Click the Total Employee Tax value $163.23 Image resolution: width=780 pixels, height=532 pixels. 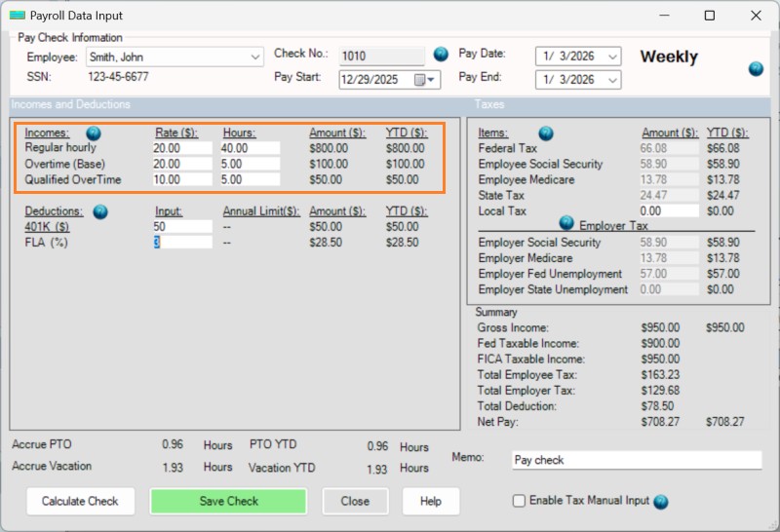coord(660,374)
